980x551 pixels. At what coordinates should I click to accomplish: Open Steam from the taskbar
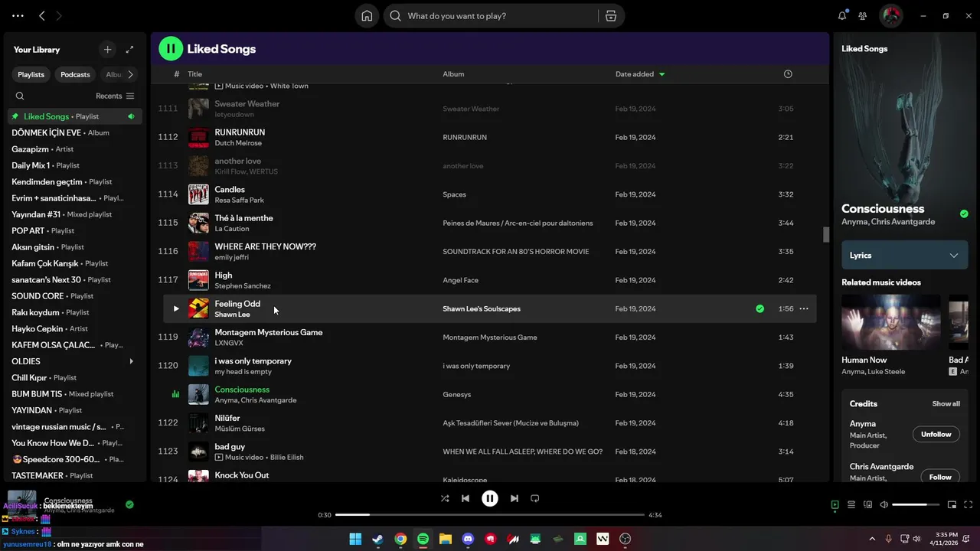377,540
